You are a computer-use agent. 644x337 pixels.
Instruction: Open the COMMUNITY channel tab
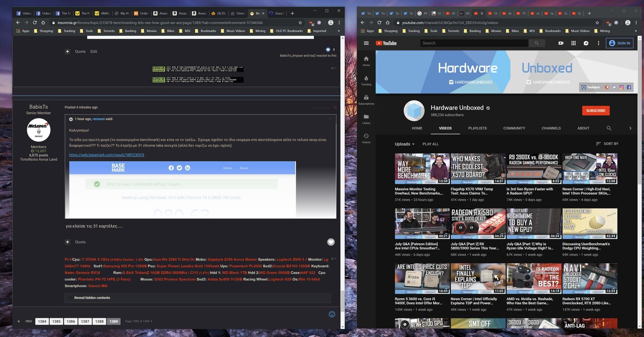point(514,128)
